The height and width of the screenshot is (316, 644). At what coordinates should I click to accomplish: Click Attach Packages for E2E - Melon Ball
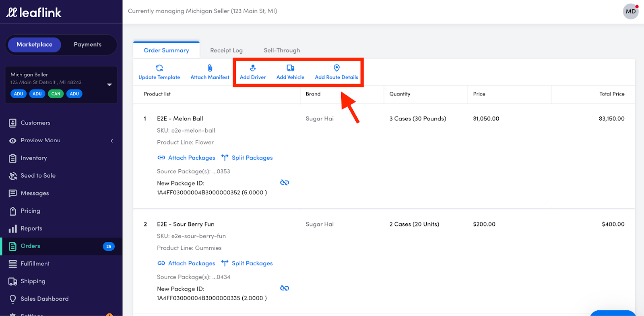click(192, 158)
